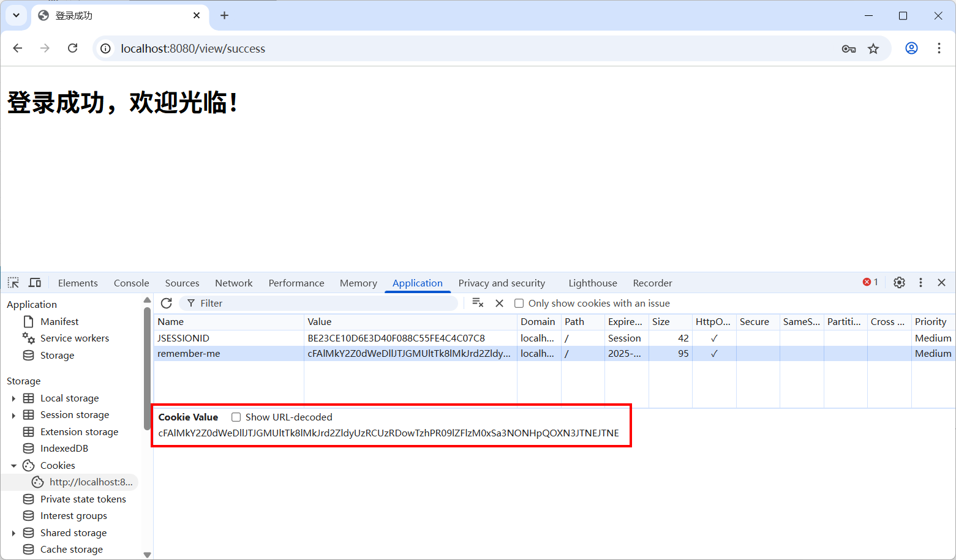Switch to the Elements tab
This screenshot has width=956, height=560.
coord(78,283)
